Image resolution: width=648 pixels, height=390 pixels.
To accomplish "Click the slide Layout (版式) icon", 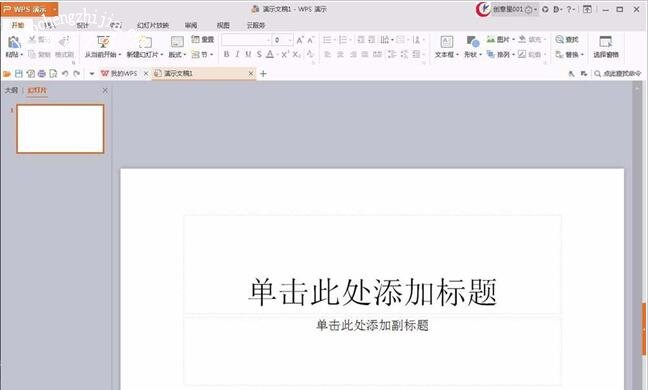I will pos(177,42).
